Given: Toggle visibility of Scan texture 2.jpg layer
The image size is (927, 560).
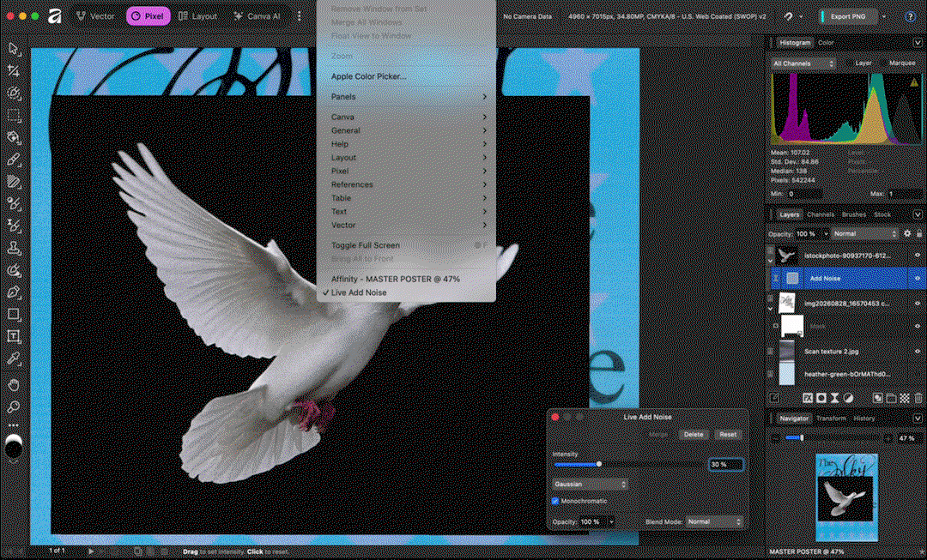Looking at the screenshot, I should (x=918, y=352).
